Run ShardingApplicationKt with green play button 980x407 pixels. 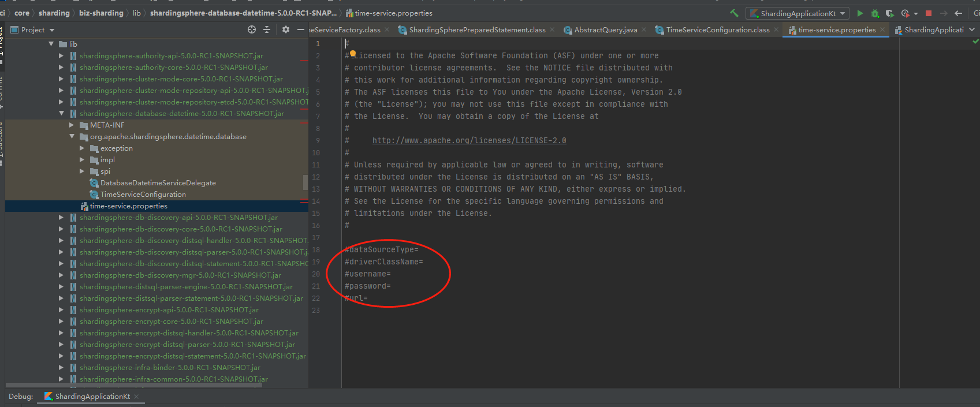tap(860, 13)
